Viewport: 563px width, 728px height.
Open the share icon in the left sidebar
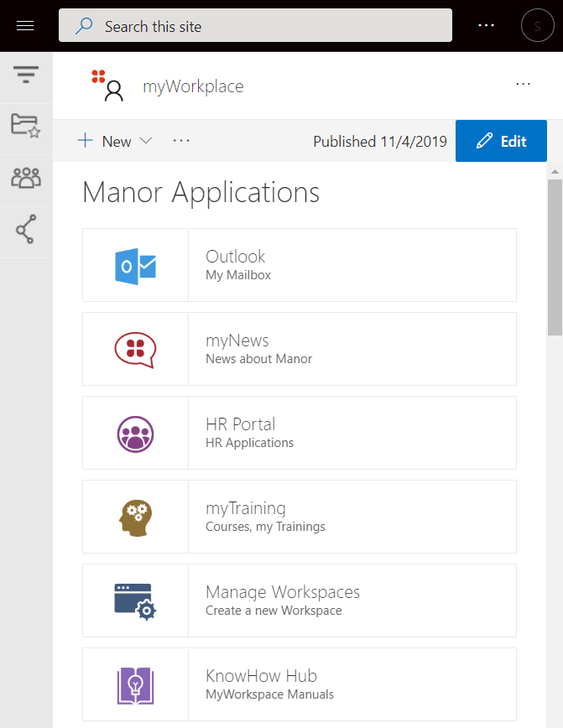(26, 229)
